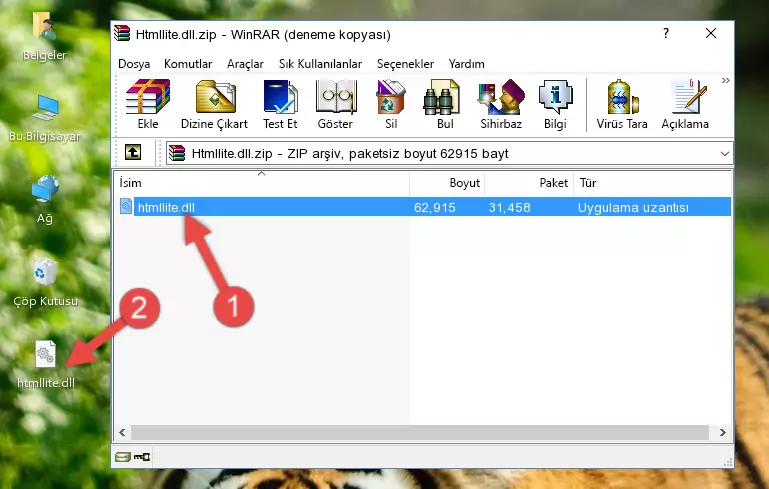The width and height of the screenshot is (769, 489).
Task: Click the 62,915 size cell
Action: (435, 207)
